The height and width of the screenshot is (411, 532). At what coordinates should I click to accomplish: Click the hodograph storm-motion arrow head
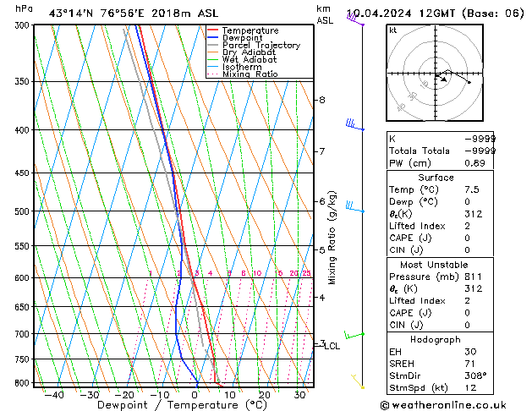[444, 79]
